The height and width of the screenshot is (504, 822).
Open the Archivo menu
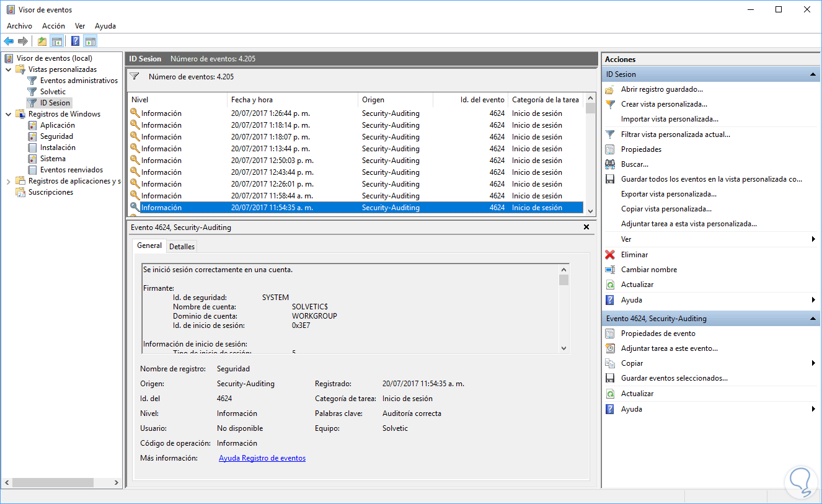pos(19,26)
